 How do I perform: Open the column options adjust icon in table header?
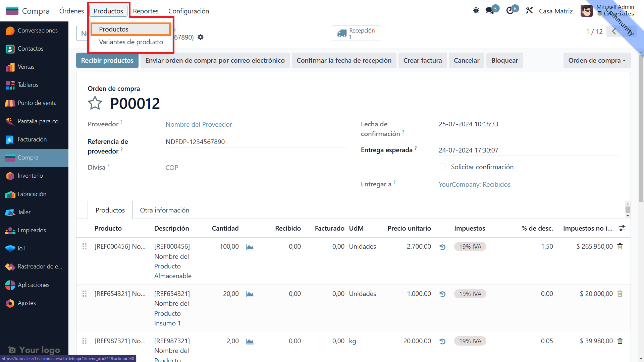point(622,228)
